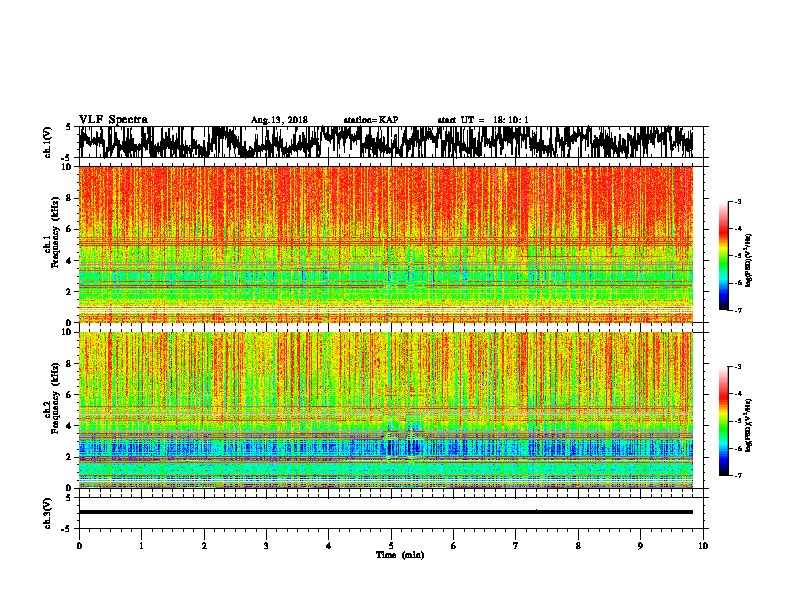The width and height of the screenshot is (792, 612).
Task: Click time axis tick label "4"
Action: 329,546
